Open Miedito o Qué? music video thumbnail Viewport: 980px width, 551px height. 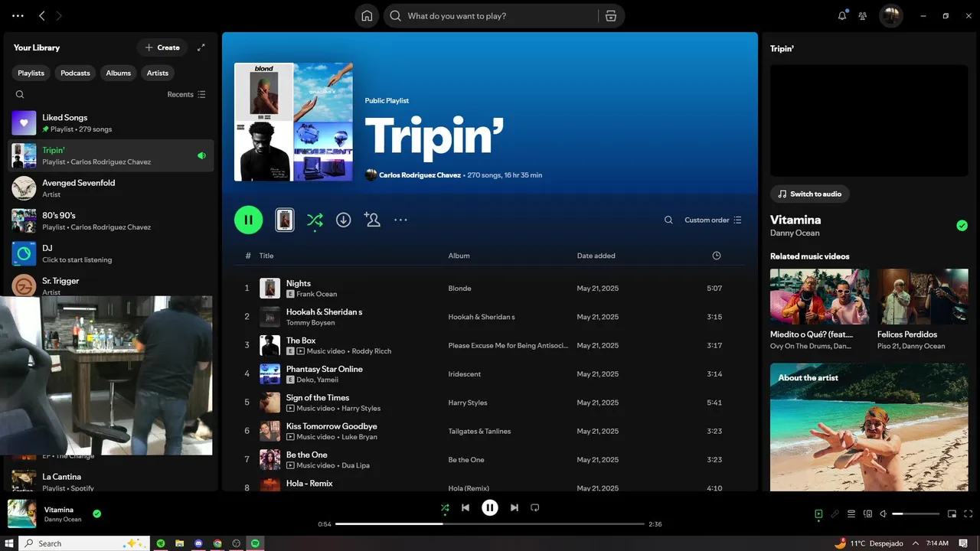pos(819,296)
